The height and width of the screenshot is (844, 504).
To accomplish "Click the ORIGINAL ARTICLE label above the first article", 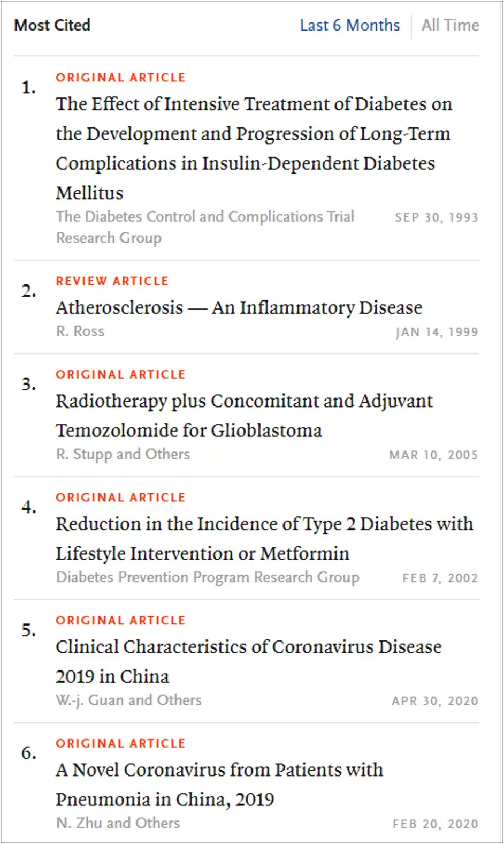I will point(120,77).
